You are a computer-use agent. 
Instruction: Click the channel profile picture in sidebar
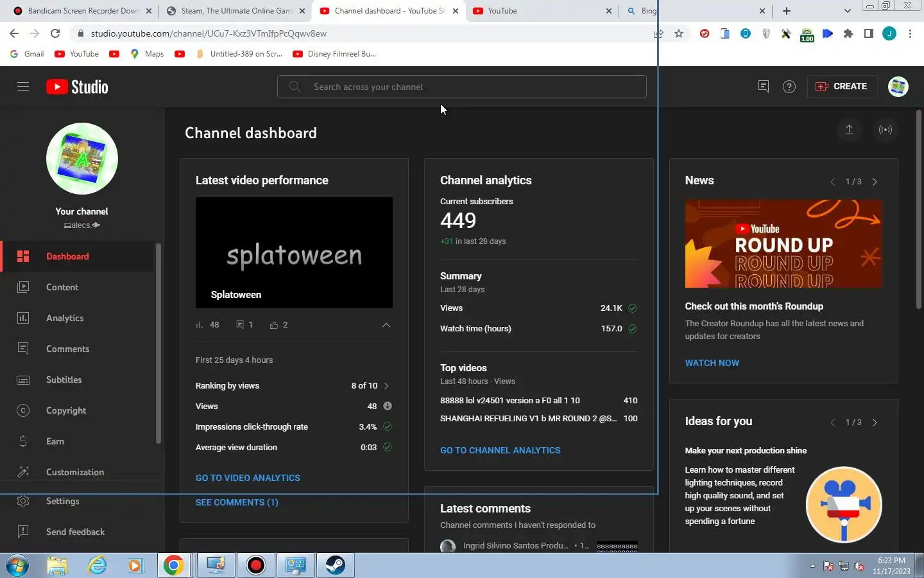[82, 159]
